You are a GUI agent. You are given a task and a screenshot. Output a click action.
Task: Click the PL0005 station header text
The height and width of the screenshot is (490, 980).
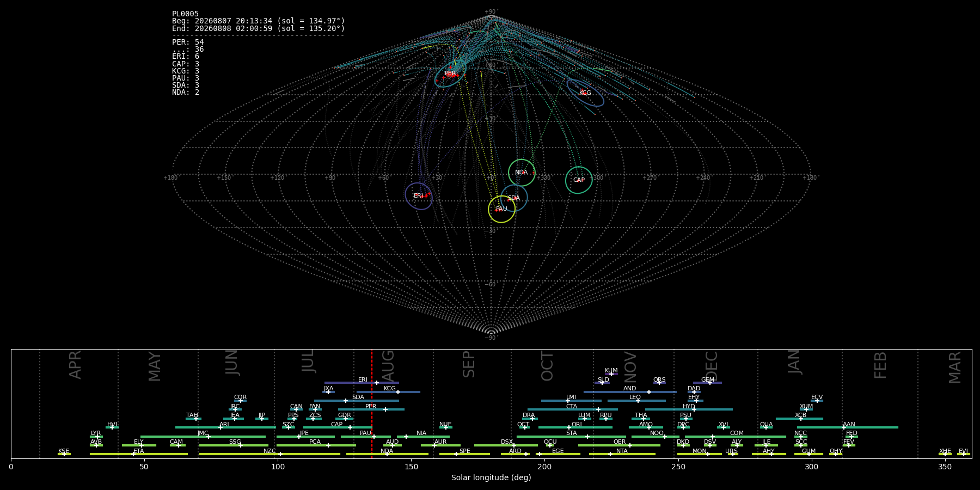click(x=185, y=14)
